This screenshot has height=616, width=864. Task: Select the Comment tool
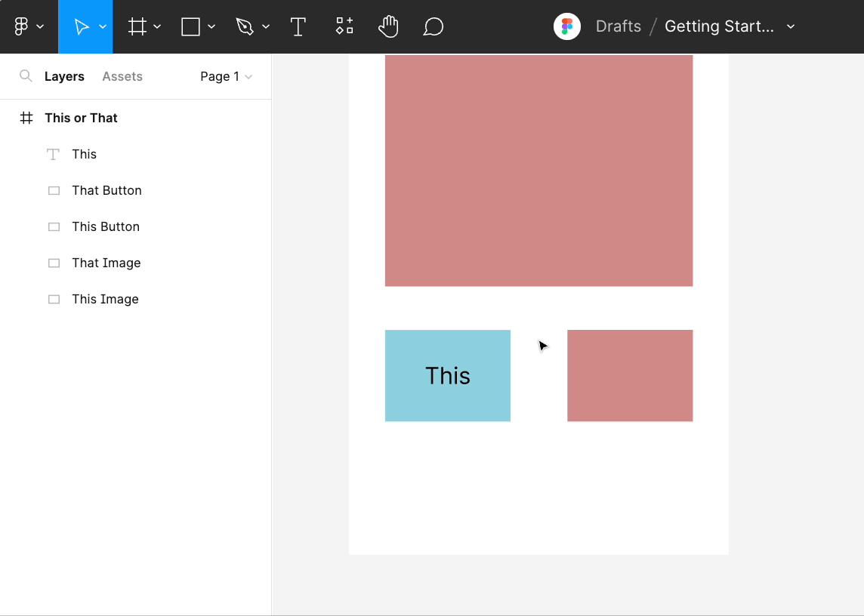click(433, 27)
